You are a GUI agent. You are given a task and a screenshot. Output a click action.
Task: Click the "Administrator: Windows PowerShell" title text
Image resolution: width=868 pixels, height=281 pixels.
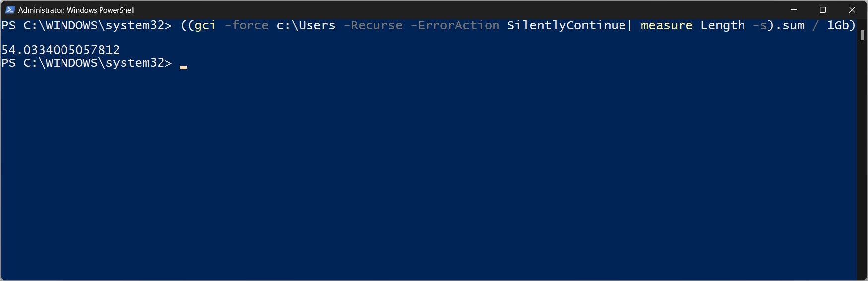point(76,10)
